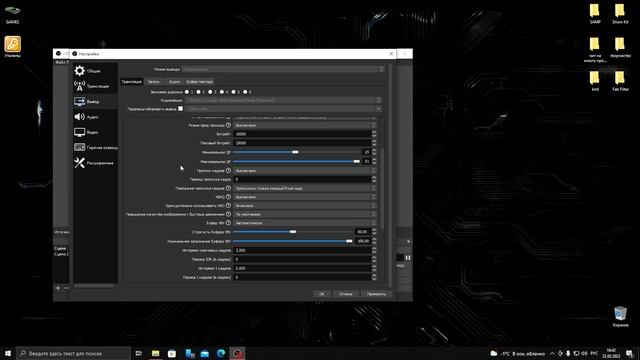
Task: Open the Video section display icon
Action: click(x=80, y=132)
